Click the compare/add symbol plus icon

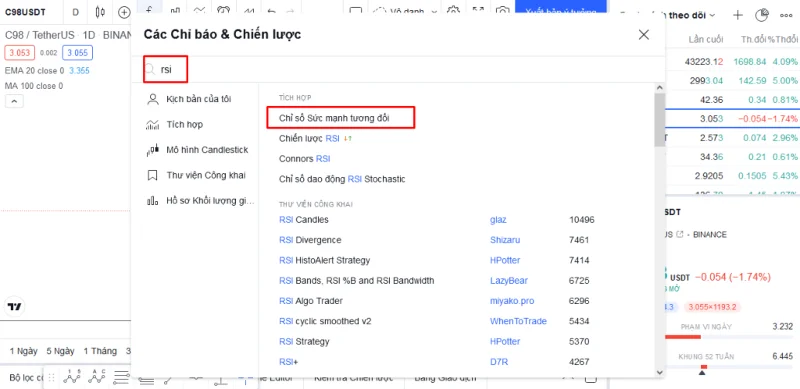[124, 12]
